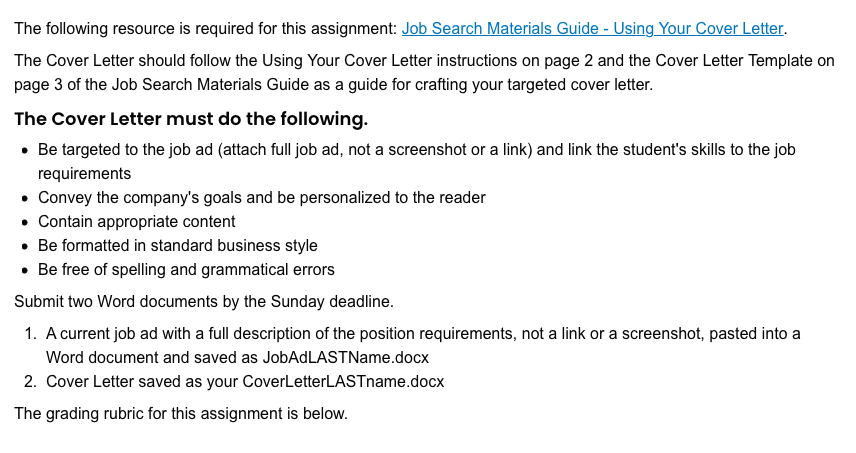Image resolution: width=856 pixels, height=453 pixels.
Task: Click the "Convey the company's goals" bullet
Action: pyautogui.click(x=261, y=198)
